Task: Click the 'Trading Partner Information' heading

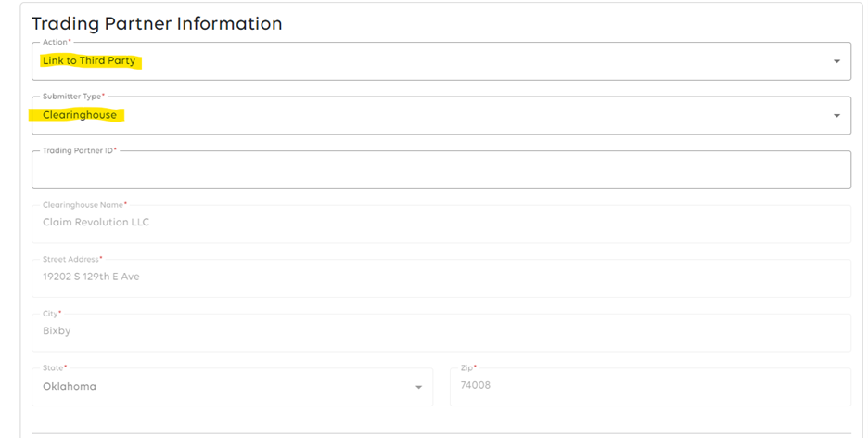Action: 157,24
